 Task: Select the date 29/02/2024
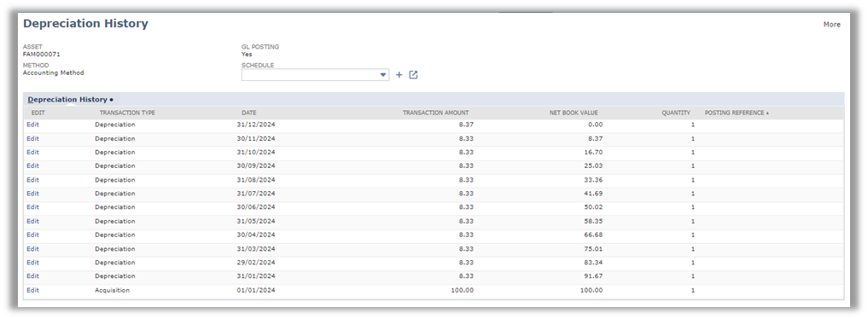click(x=256, y=263)
